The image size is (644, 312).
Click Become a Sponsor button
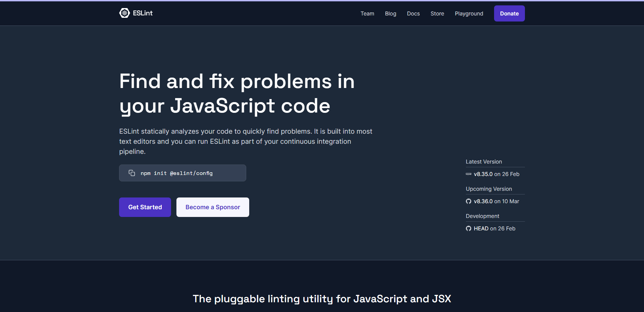click(x=213, y=207)
